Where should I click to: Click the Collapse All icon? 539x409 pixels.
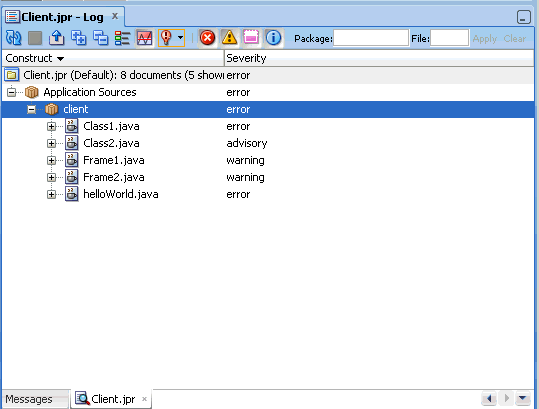[x=100, y=38]
